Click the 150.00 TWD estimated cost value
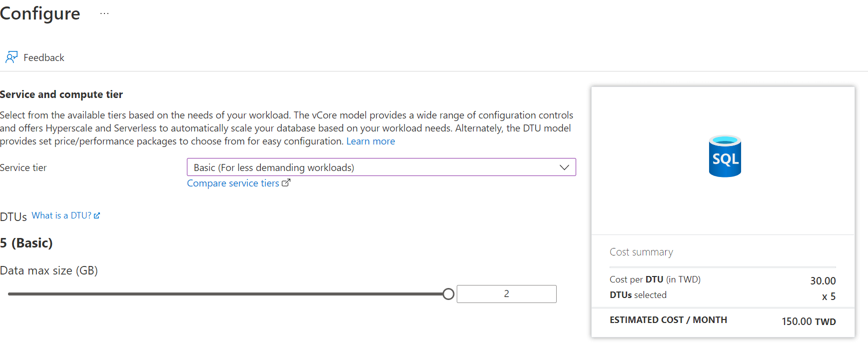The height and width of the screenshot is (343, 868). pos(809,321)
